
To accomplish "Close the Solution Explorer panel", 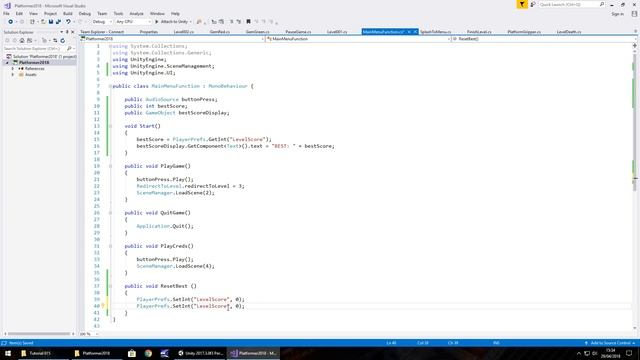I will pyautogui.click(x=73, y=32).
